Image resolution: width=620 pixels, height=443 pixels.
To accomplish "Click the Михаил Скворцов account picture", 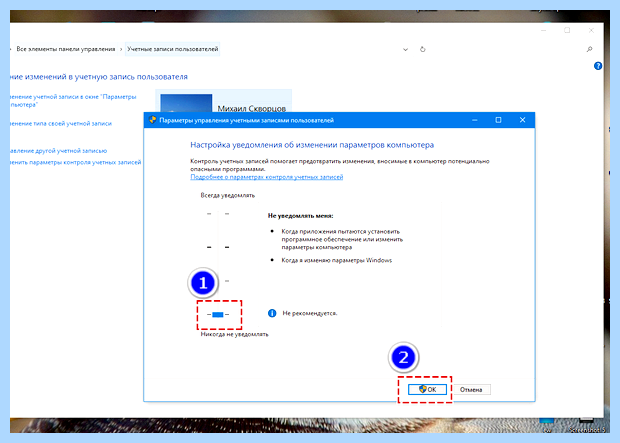I will 186,103.
